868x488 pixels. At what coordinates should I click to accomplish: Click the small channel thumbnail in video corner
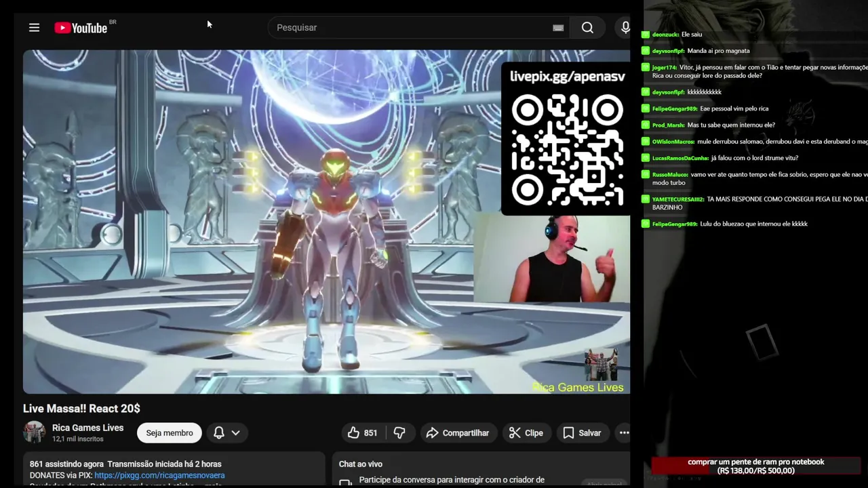click(x=601, y=365)
